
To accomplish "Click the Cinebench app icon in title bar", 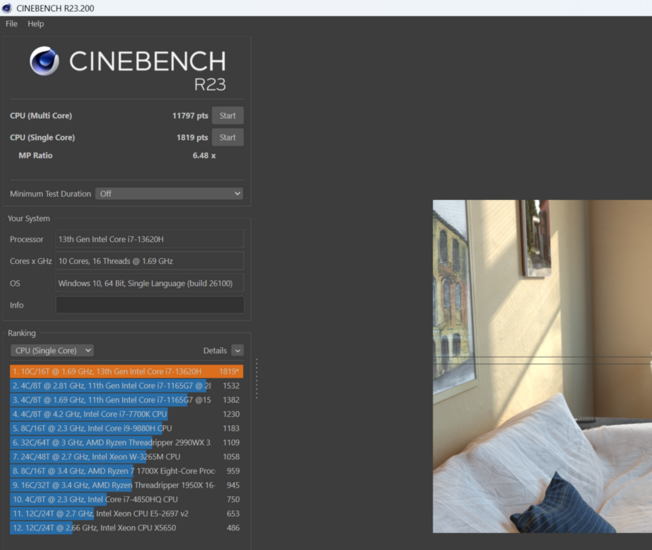I will click(x=8, y=8).
